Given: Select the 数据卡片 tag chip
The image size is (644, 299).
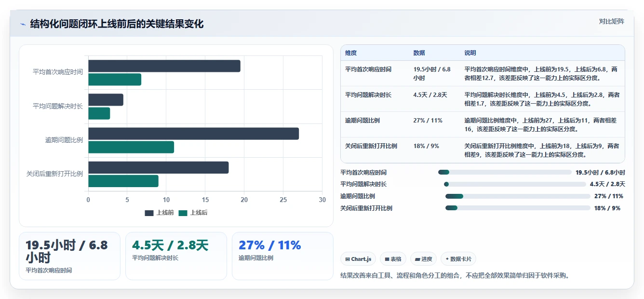Looking at the screenshot, I should [x=458, y=259].
